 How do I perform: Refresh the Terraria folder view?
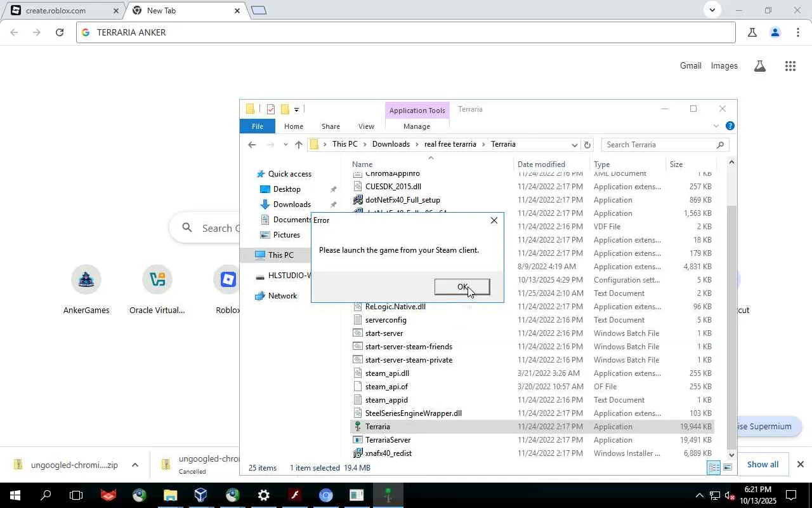[587, 145]
